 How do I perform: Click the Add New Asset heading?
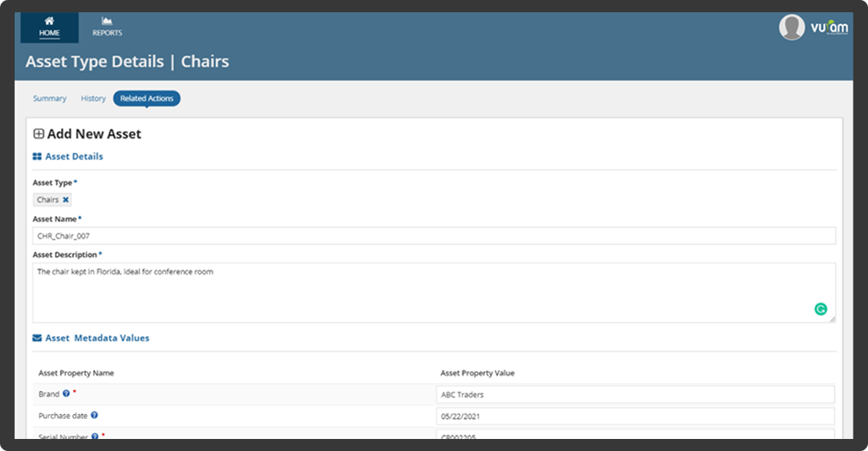[x=94, y=133]
